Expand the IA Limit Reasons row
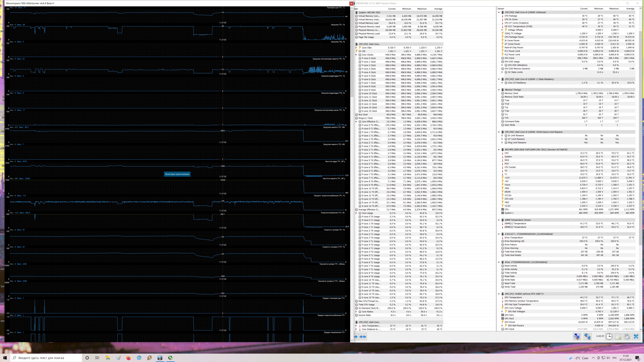 click(x=502, y=136)
